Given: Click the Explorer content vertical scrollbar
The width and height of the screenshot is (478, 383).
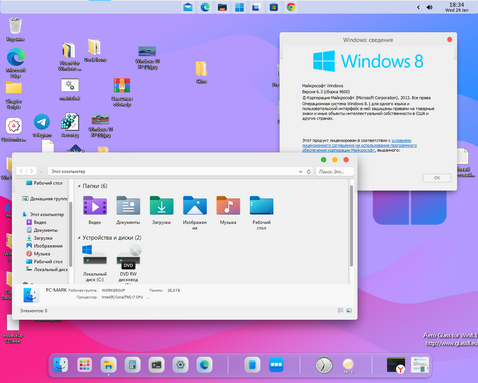Looking at the screenshot, I should pyautogui.click(x=351, y=226).
